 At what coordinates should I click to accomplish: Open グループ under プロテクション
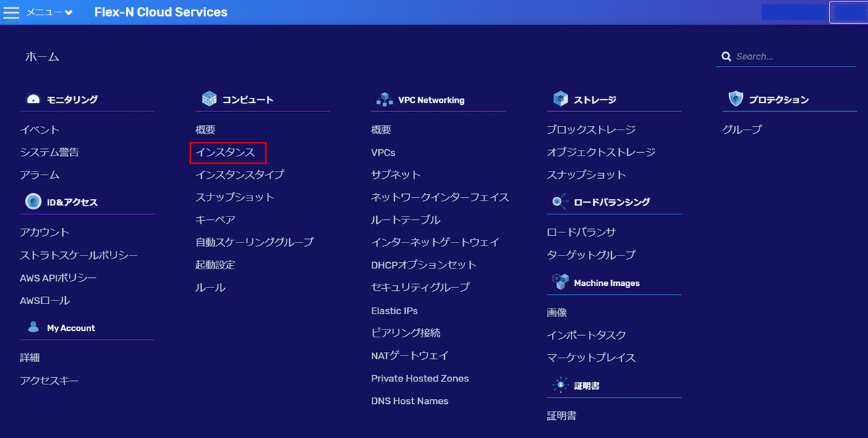742,130
